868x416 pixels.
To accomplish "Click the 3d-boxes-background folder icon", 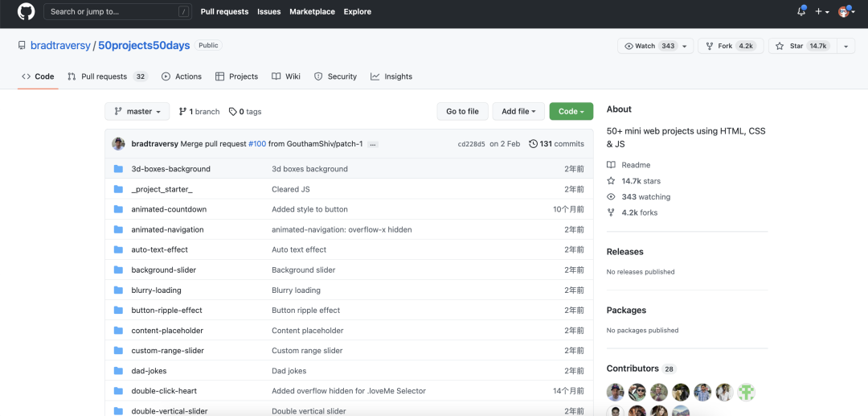I will 118,169.
